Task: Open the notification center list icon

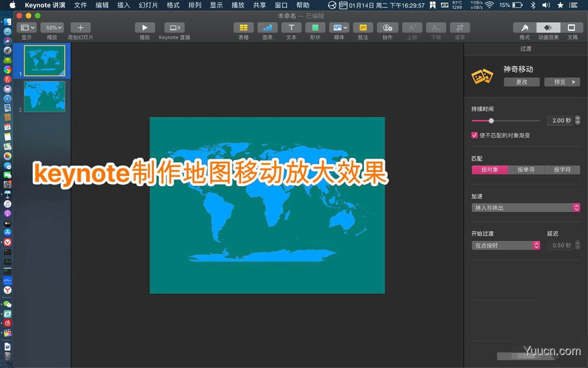Action: (x=573, y=5)
